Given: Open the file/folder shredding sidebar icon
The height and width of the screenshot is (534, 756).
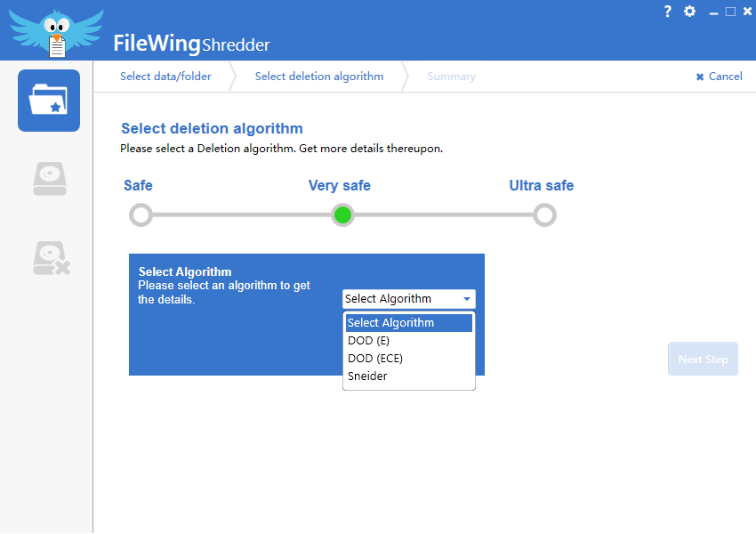Looking at the screenshot, I should pyautogui.click(x=49, y=101).
